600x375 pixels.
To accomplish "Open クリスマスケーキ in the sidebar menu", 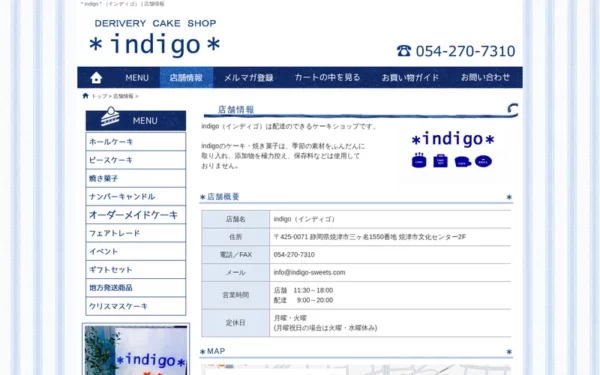I will [x=136, y=306].
